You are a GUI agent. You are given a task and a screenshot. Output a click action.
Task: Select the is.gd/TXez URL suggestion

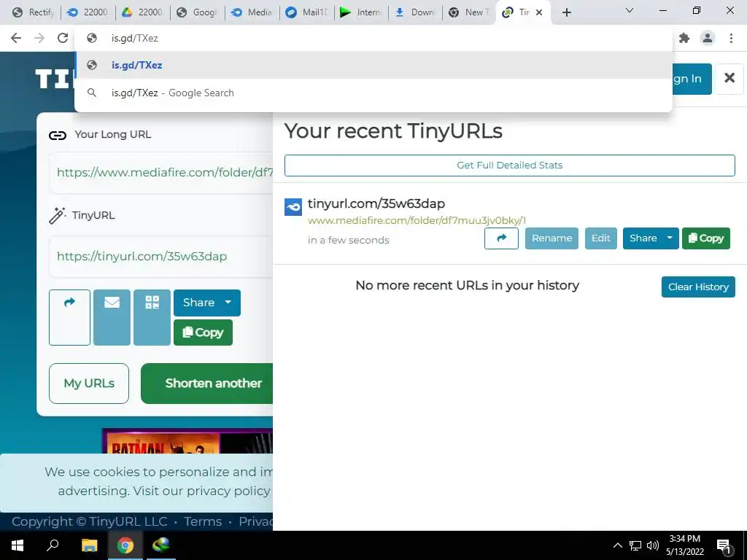coord(373,65)
